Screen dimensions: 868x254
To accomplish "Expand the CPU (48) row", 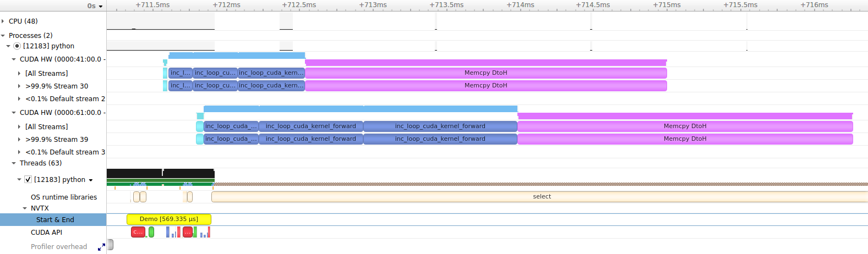I will pos(3,21).
